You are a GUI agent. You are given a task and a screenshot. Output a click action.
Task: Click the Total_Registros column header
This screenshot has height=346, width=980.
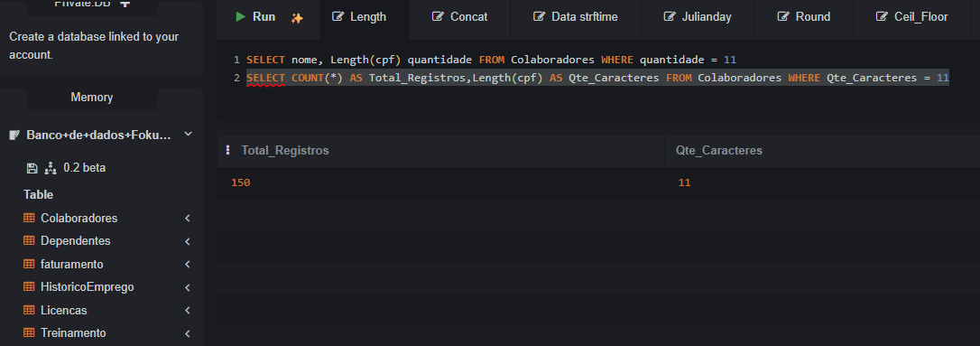[x=285, y=151]
